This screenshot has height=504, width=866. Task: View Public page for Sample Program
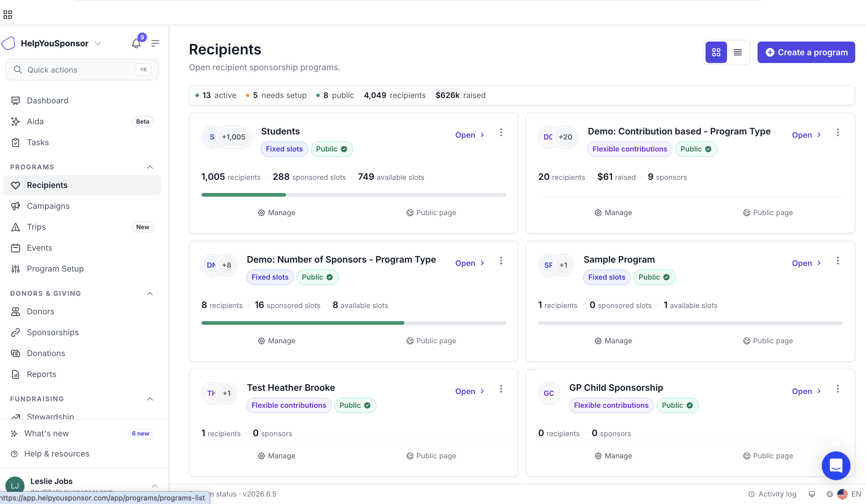pyautogui.click(x=768, y=341)
